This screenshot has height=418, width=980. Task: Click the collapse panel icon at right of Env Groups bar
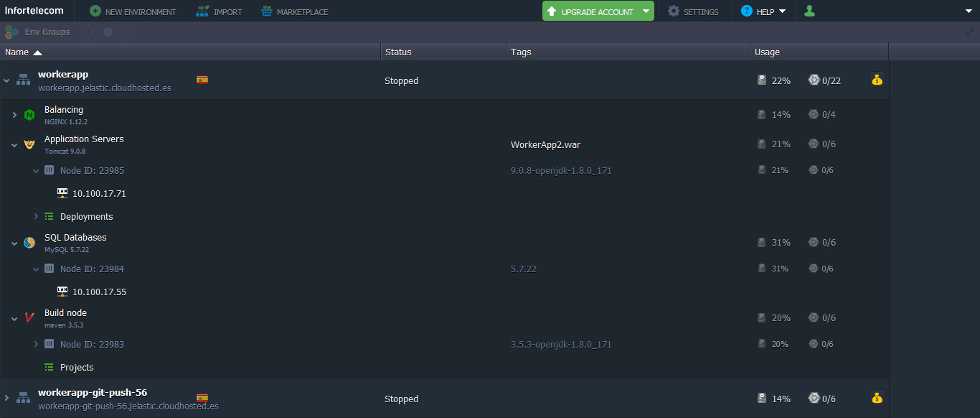pos(970,32)
